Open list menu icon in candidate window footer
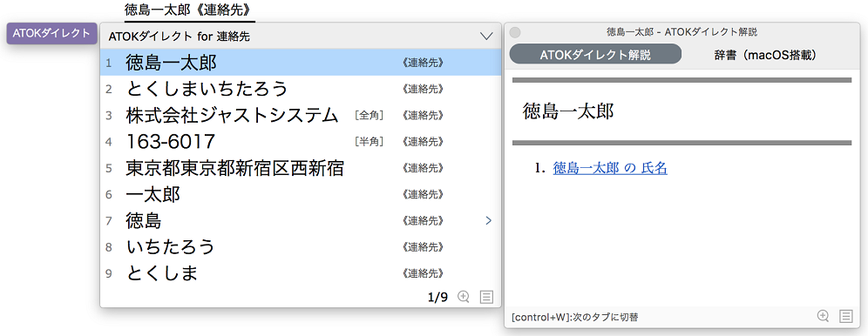The height and width of the screenshot is (336, 868). pos(486,297)
